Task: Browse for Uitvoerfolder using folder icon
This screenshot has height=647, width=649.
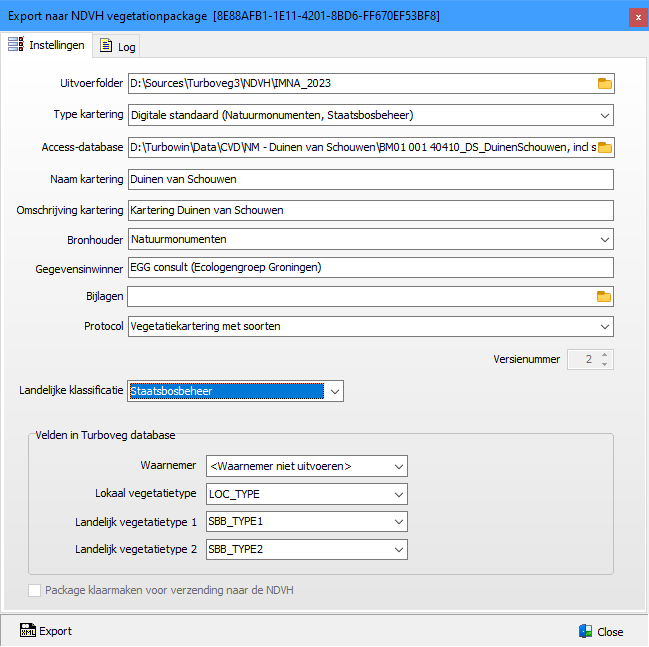Action: click(x=604, y=83)
